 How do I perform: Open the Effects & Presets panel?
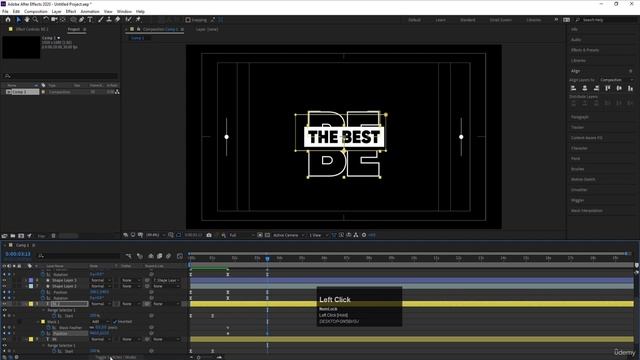[585, 50]
